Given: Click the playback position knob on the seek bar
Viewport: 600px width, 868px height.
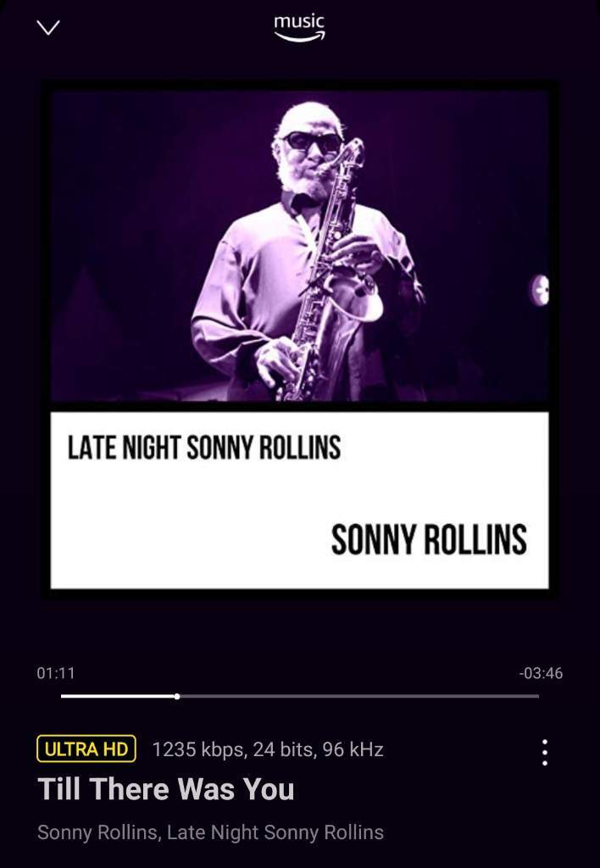Looking at the screenshot, I should [x=176, y=697].
